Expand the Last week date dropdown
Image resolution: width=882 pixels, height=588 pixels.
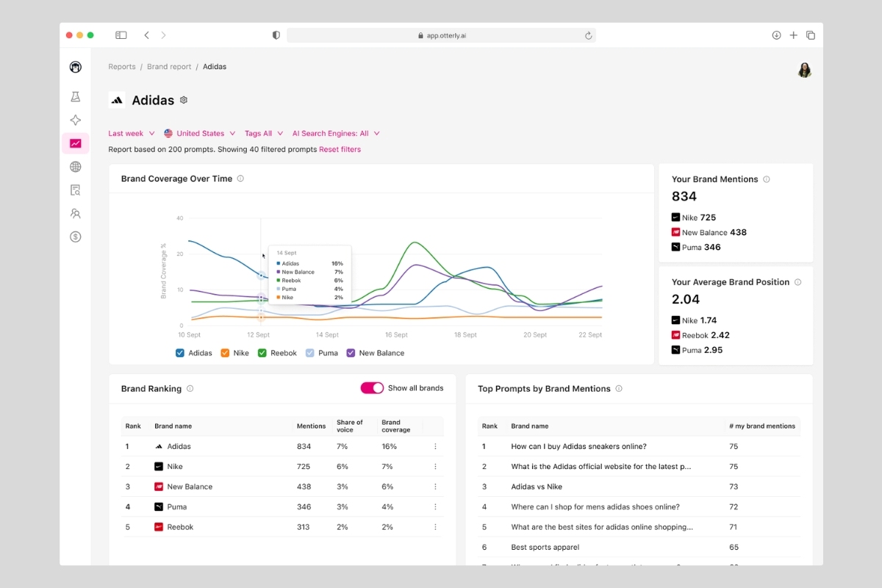click(x=131, y=134)
